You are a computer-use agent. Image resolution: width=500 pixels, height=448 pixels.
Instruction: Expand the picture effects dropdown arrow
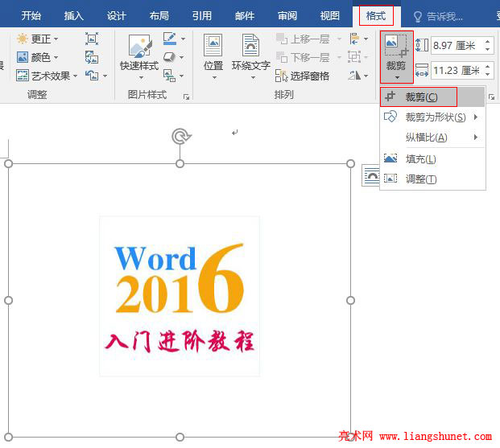[x=181, y=57]
